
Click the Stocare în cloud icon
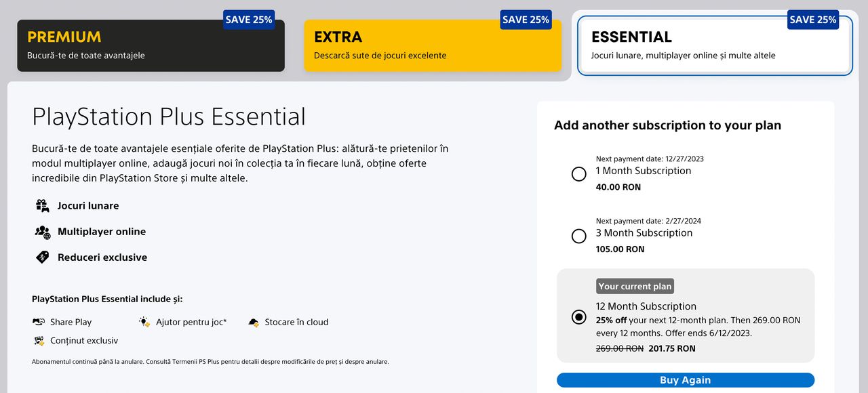pyautogui.click(x=254, y=322)
